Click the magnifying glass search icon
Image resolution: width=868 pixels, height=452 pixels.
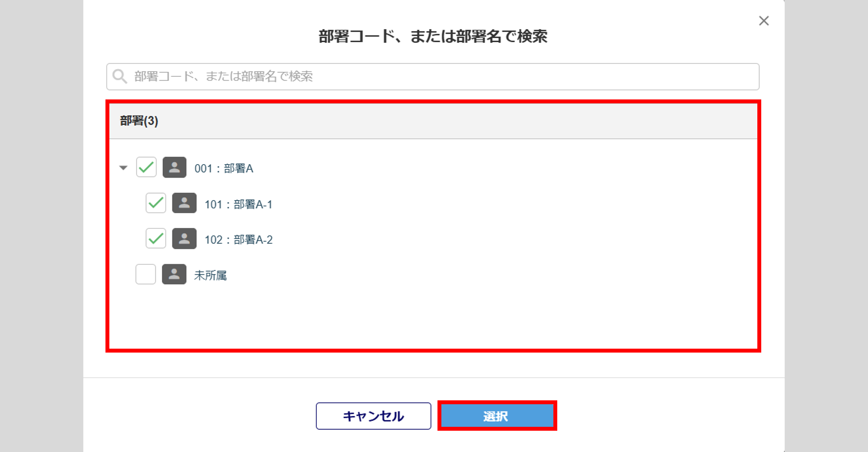119,76
